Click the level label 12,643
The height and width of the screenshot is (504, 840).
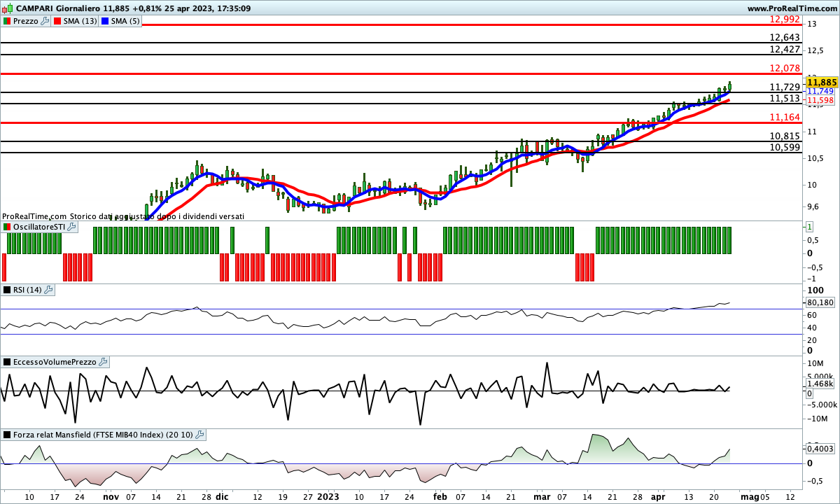[785, 37]
